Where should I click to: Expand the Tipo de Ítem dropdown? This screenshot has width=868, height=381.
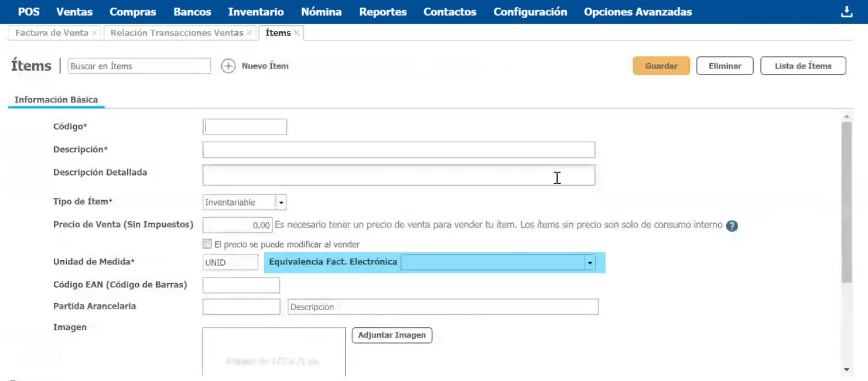[x=281, y=202]
